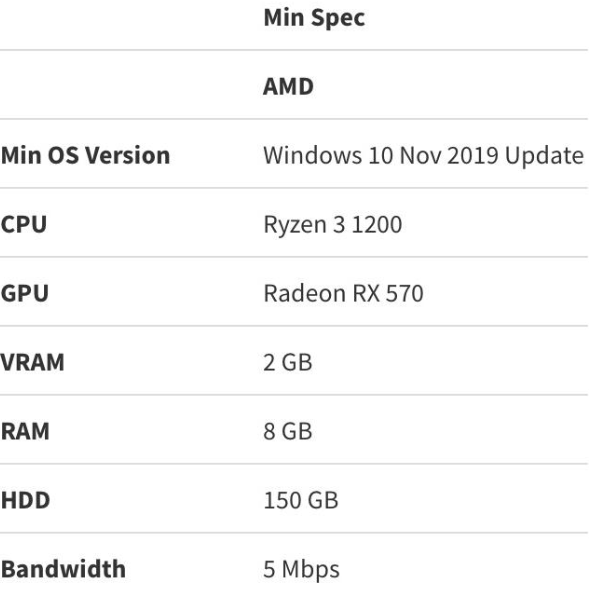Select the Bandwidth row label
This screenshot has height=590, width=598.
point(63,569)
